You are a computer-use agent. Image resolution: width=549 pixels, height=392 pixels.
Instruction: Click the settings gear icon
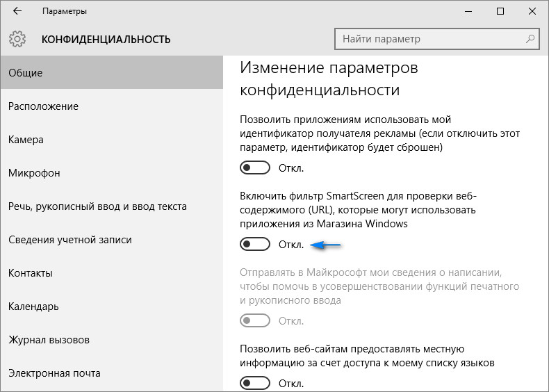[17, 39]
